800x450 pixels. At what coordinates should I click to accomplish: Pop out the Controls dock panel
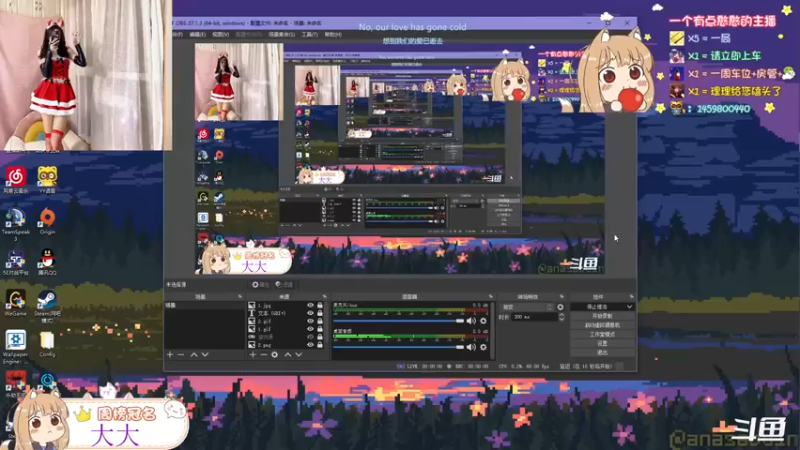point(631,296)
